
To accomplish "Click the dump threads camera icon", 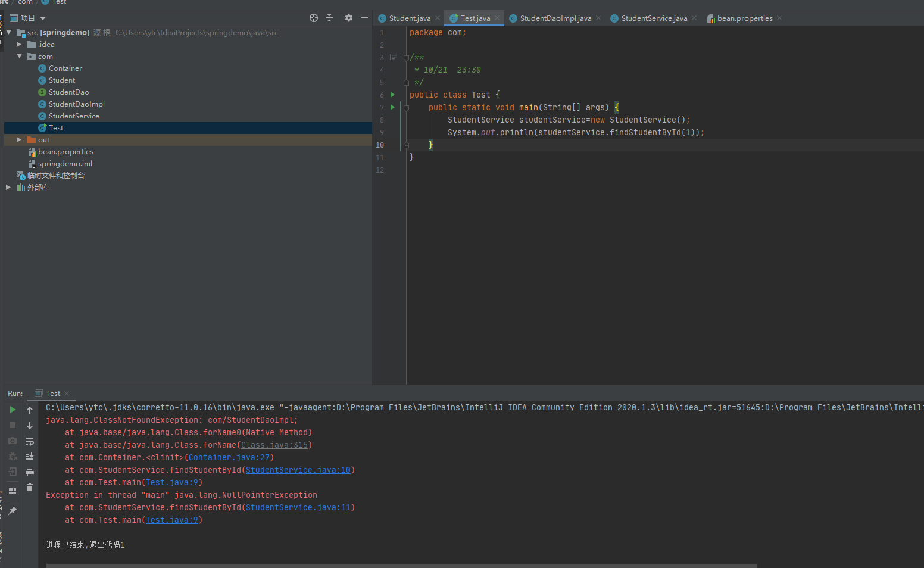I will 13,441.
